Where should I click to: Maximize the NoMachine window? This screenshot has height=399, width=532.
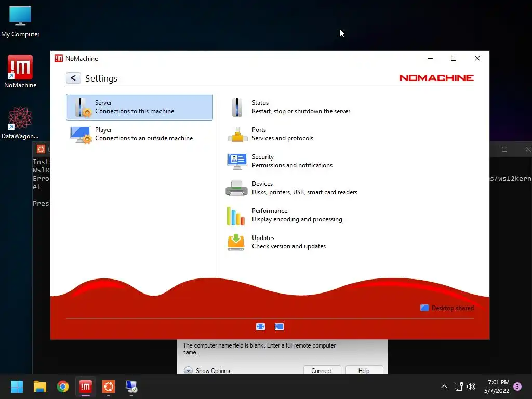coord(453,58)
